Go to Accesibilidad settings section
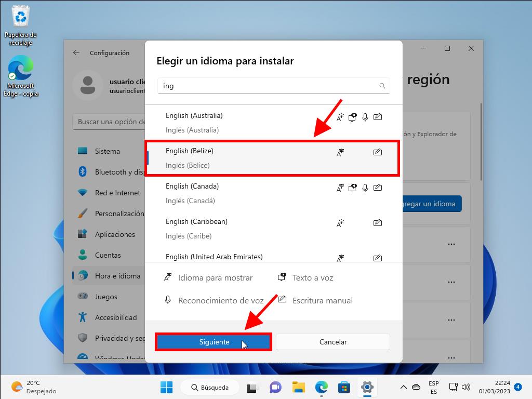 115,317
